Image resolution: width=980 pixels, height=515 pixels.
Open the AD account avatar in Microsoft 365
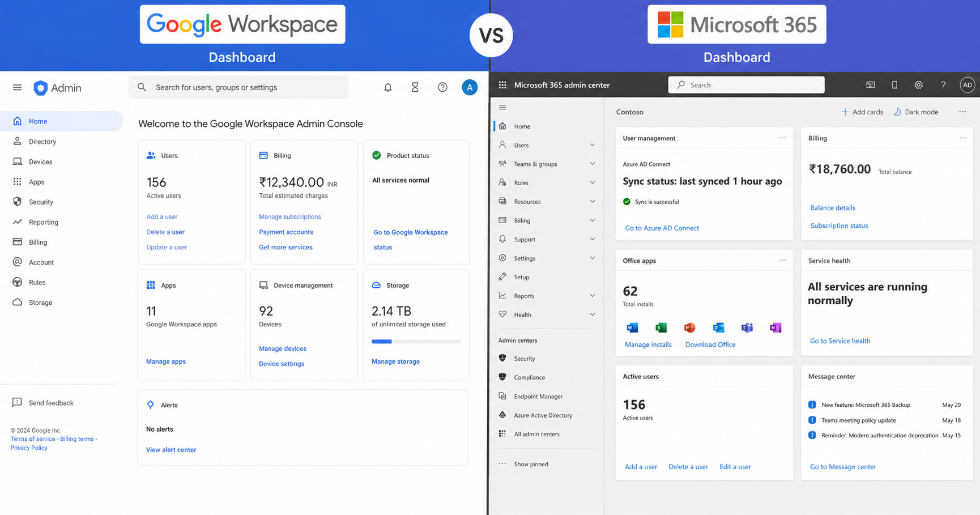pyautogui.click(x=968, y=85)
